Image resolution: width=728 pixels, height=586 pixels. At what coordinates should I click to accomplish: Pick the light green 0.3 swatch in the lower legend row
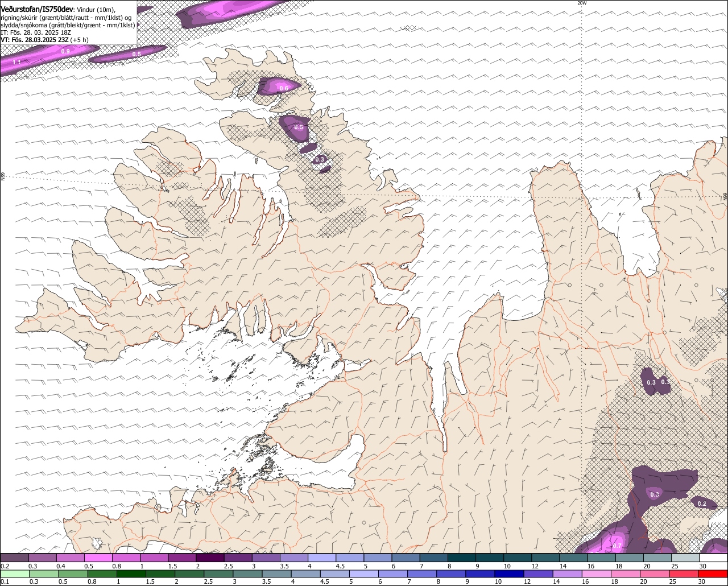tap(44, 573)
